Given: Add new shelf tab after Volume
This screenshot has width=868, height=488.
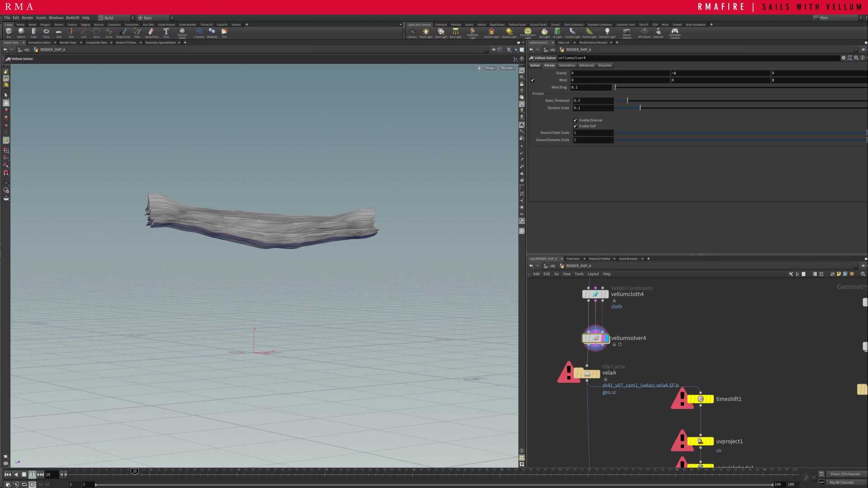Looking at the screenshot, I should click(246, 24).
